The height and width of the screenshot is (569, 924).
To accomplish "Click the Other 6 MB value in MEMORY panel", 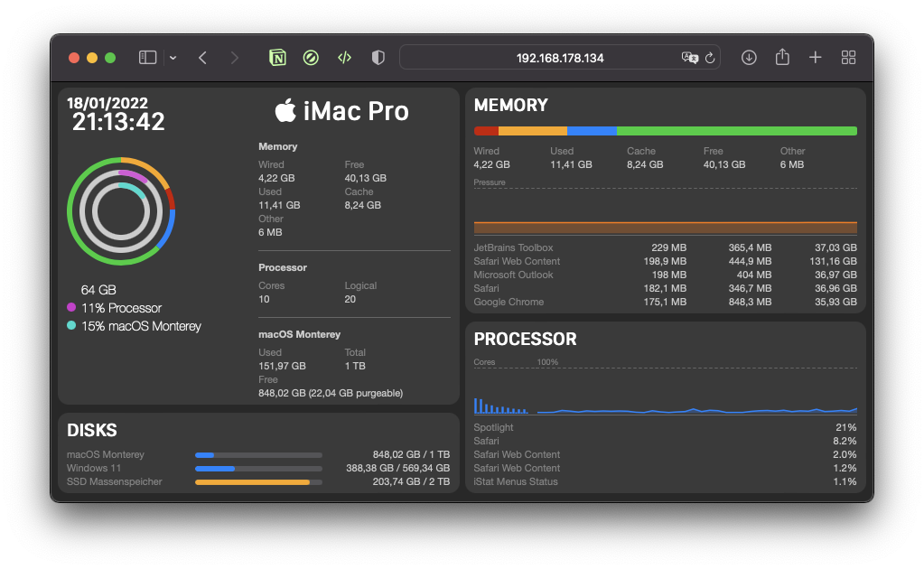I will point(792,165).
